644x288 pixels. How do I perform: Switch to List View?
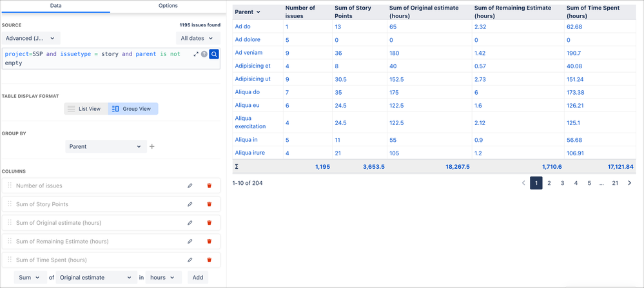click(x=86, y=109)
